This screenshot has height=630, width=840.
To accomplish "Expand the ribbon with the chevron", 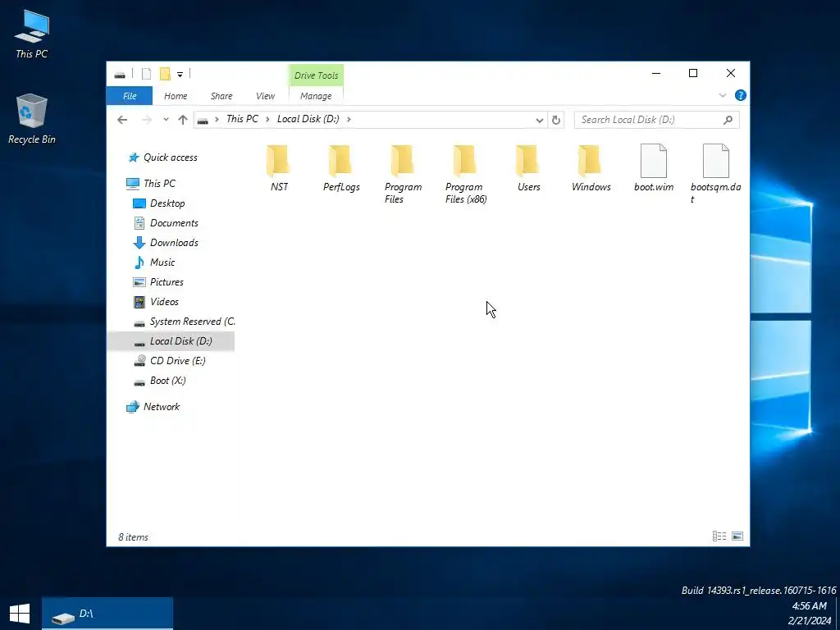I will point(722,95).
